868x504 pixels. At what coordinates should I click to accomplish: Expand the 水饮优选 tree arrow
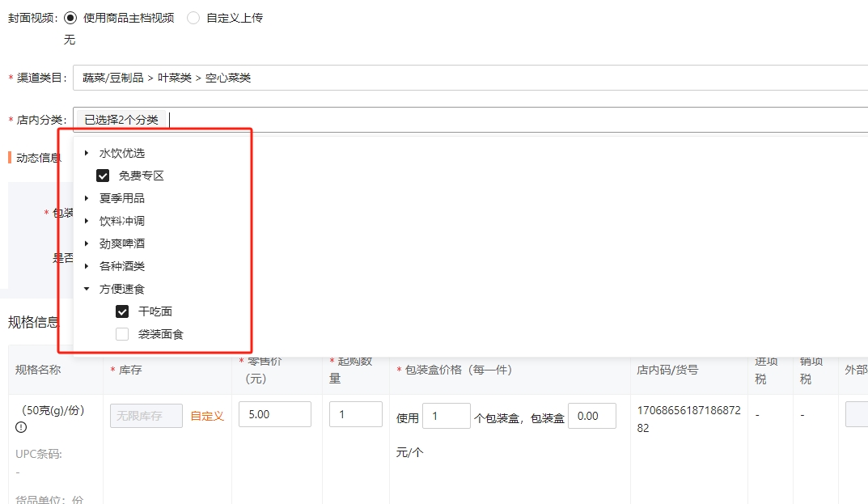click(87, 153)
